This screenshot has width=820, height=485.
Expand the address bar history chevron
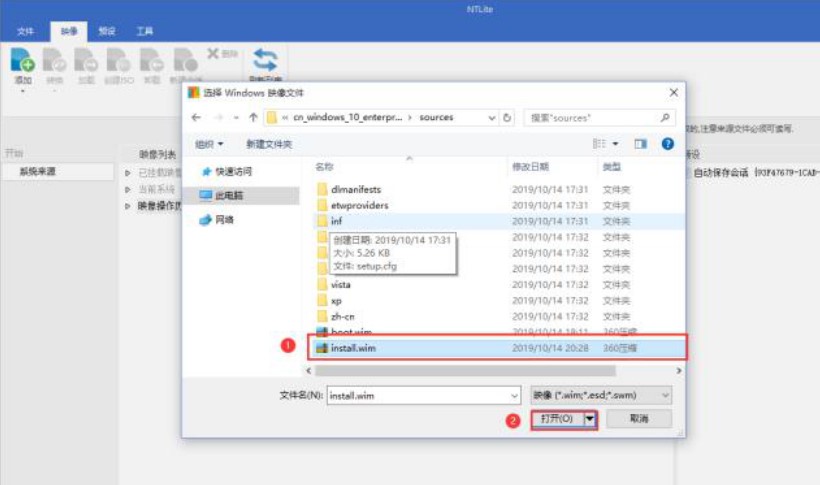492,118
